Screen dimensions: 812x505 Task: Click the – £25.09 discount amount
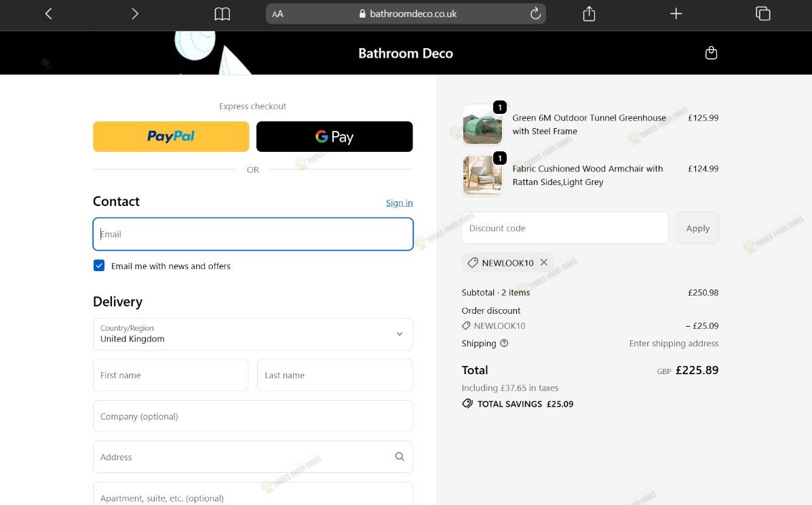click(701, 326)
